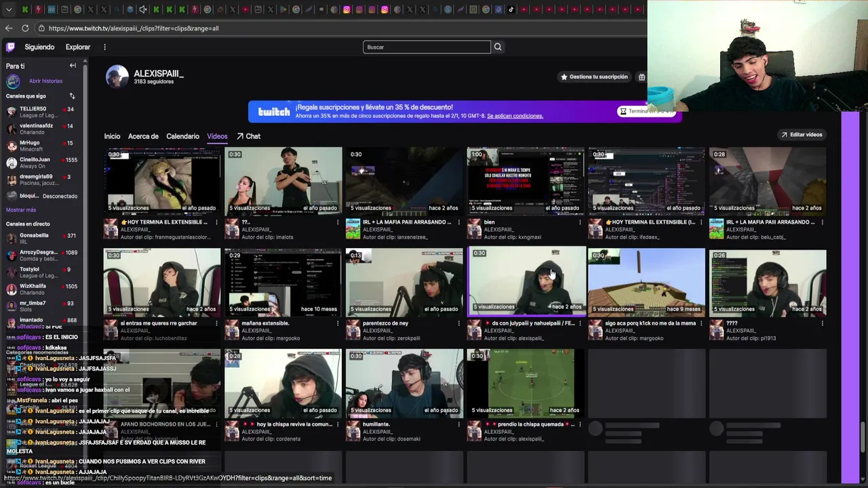Open valentinaafdz channel in sidebar

(x=41, y=129)
